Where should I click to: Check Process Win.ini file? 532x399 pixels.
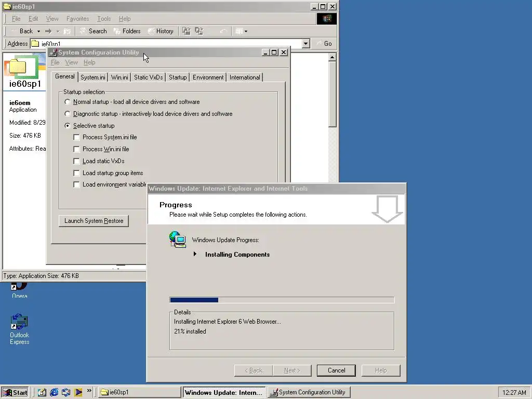(x=77, y=149)
